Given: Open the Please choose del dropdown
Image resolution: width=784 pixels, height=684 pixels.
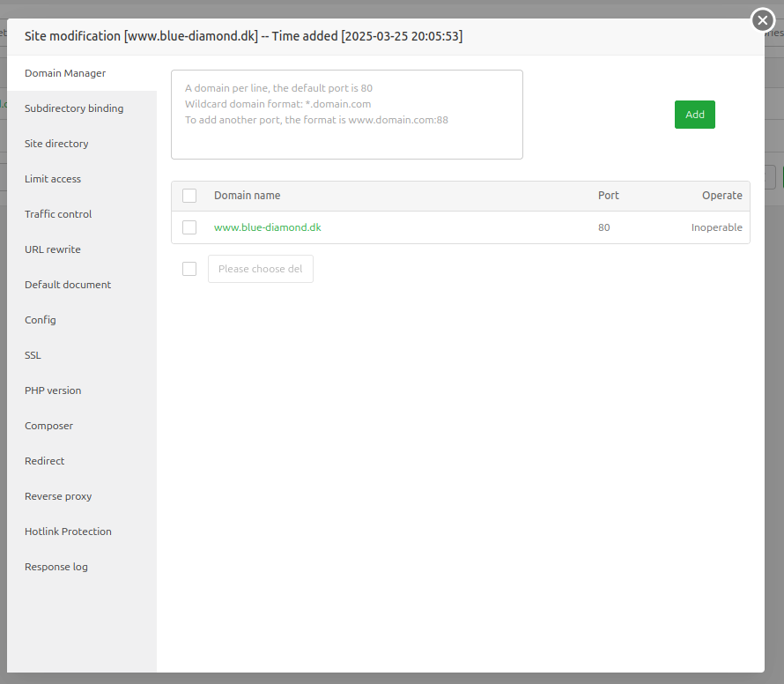Looking at the screenshot, I should click(x=261, y=269).
